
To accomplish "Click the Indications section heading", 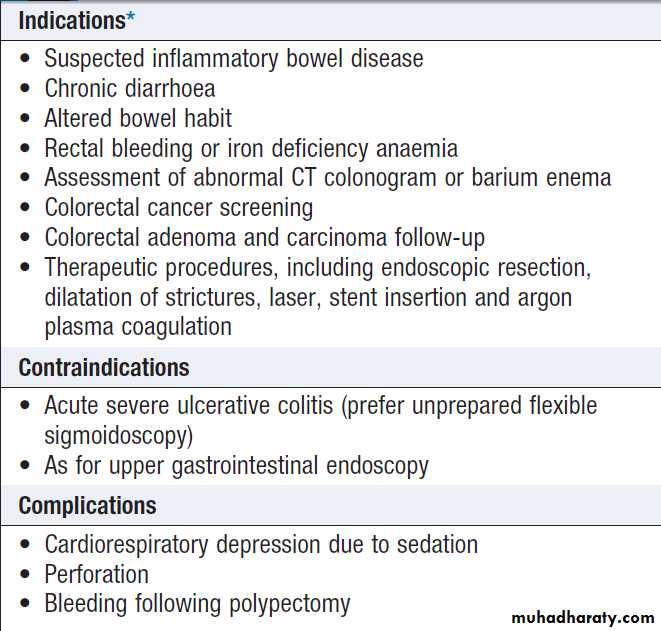I will (x=71, y=19).
